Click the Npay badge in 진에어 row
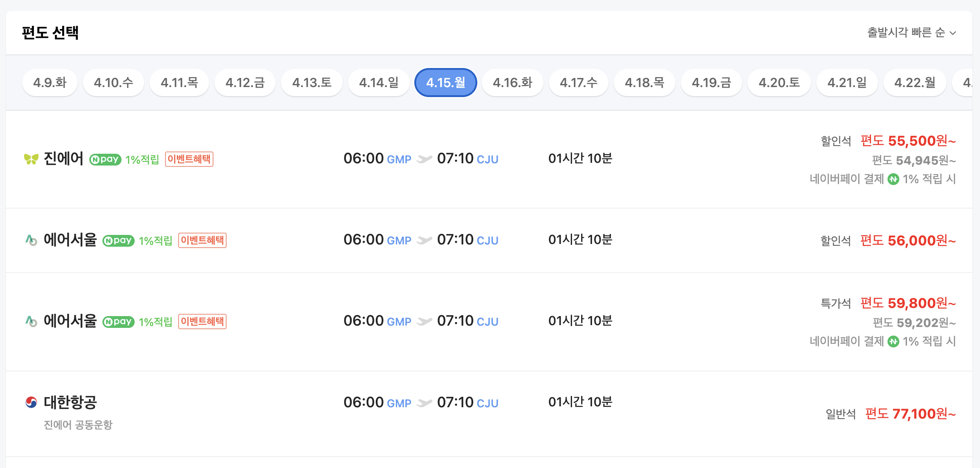980x468 pixels. tap(105, 159)
